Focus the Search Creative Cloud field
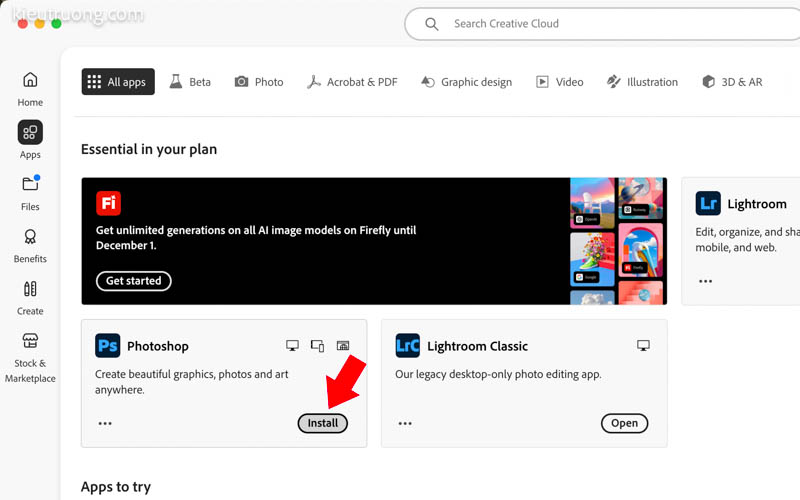The width and height of the screenshot is (800, 500). [x=602, y=24]
